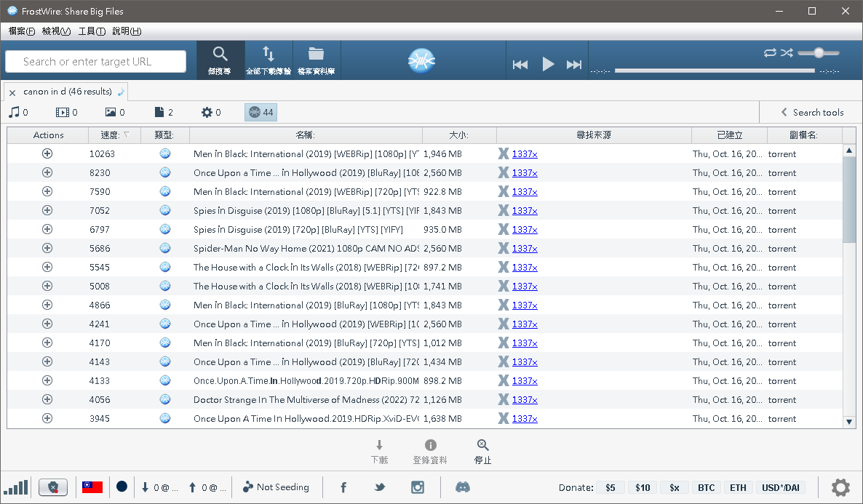Screen dimensions: 863x504
Task: Click the search or enter target URL field
Action: [95, 62]
